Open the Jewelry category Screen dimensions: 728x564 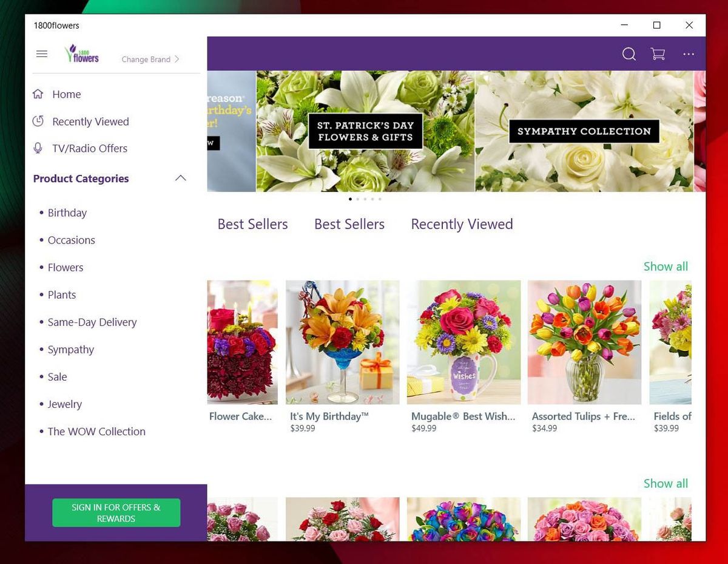[x=64, y=404]
